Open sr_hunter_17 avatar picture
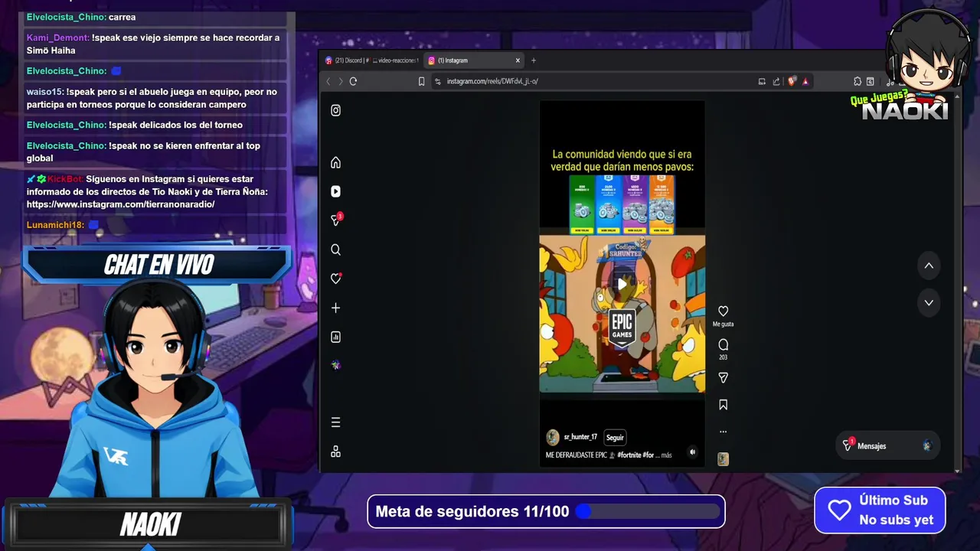 (553, 437)
